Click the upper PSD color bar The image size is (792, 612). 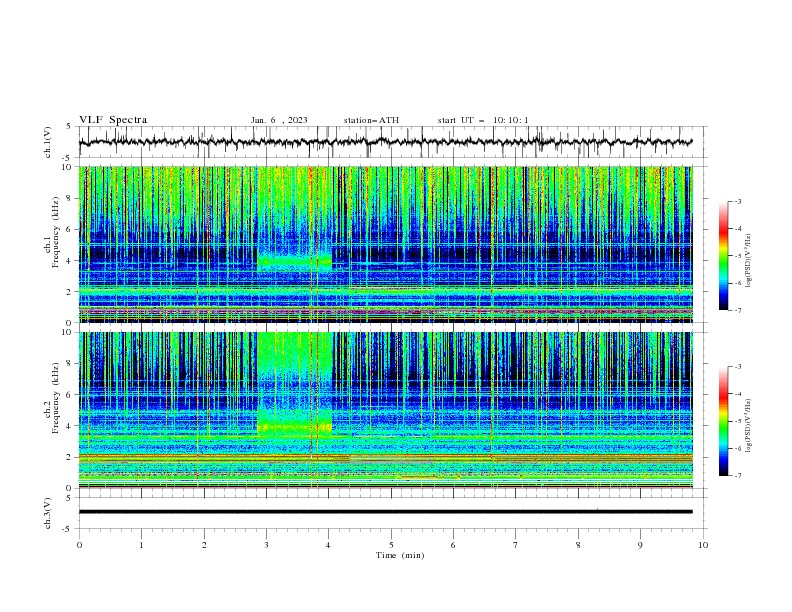click(724, 255)
